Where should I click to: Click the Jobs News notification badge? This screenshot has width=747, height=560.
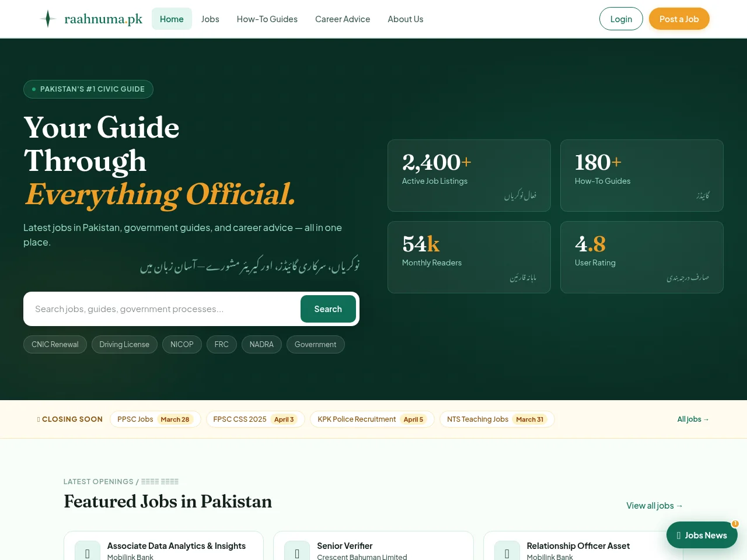click(735, 523)
